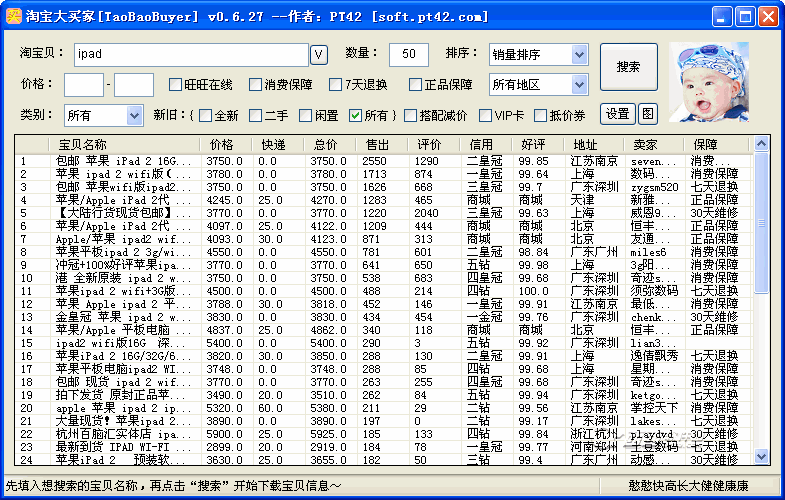Sort by the 评价 column header
The height and width of the screenshot is (500, 785).
tap(434, 145)
